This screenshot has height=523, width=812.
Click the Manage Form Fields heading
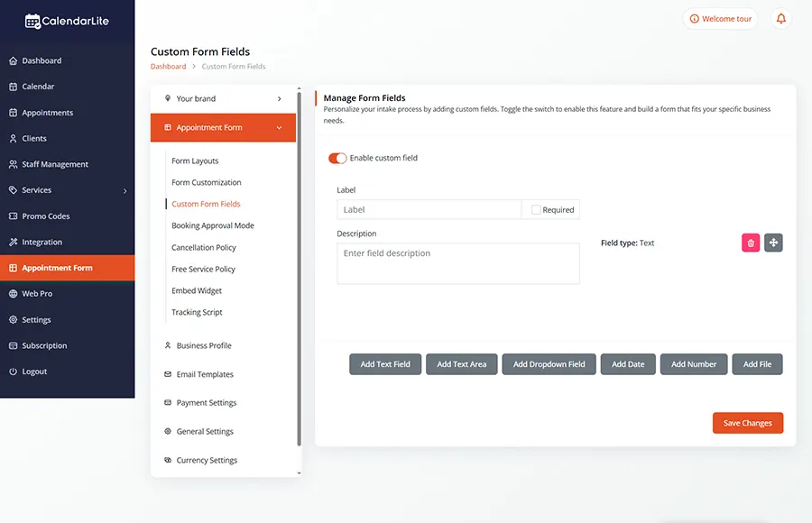pyautogui.click(x=364, y=98)
